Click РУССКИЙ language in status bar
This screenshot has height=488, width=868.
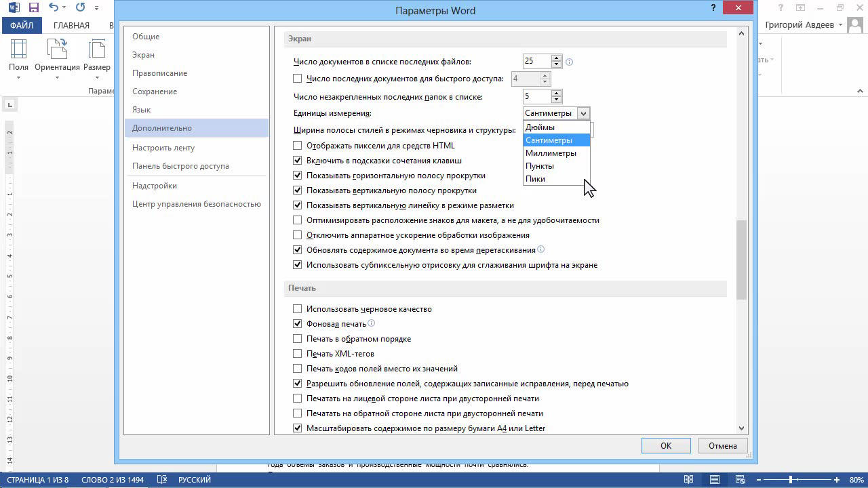tap(195, 479)
